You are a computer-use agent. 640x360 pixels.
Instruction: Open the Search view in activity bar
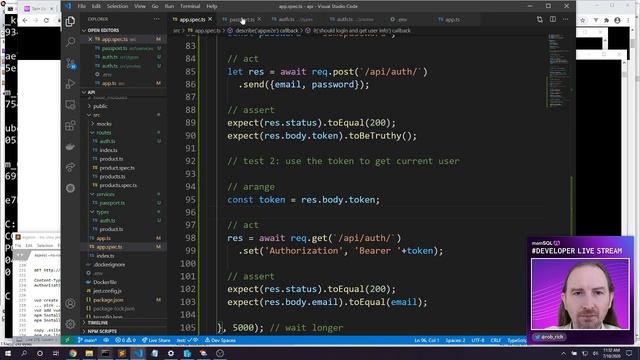(x=70, y=42)
